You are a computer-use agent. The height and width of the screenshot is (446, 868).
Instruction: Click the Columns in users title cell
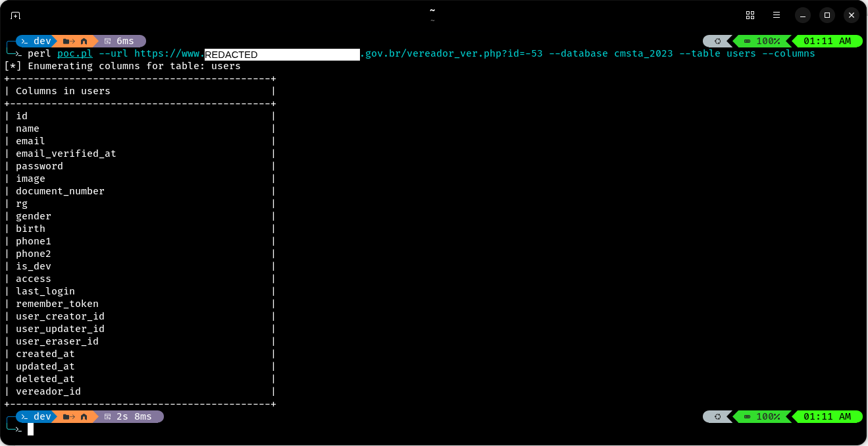[x=62, y=90]
